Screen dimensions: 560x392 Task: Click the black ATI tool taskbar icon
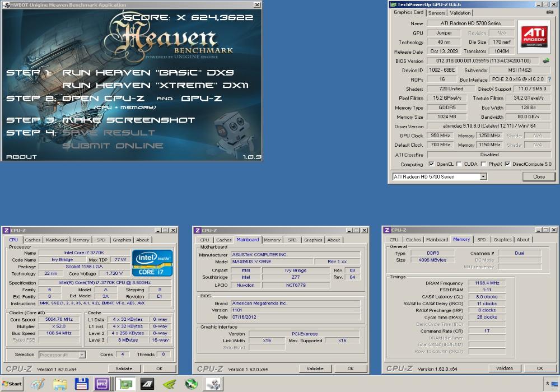pyautogui.click(x=147, y=384)
